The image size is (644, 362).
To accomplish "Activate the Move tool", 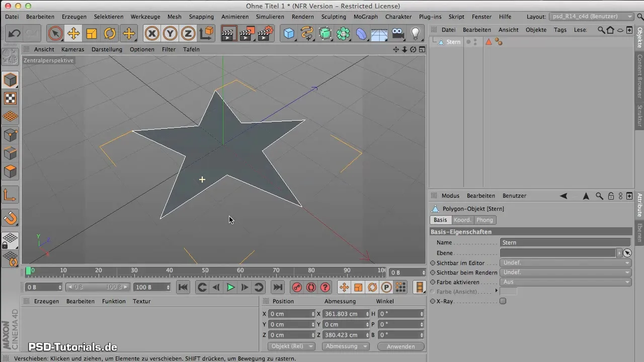I will [73, 34].
